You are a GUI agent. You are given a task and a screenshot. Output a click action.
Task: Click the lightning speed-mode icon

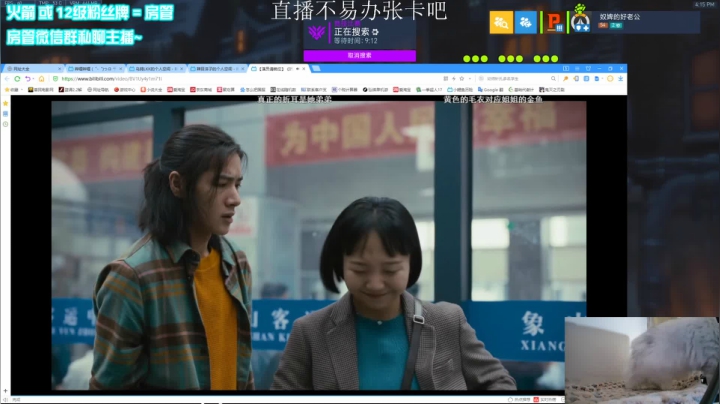click(454, 79)
